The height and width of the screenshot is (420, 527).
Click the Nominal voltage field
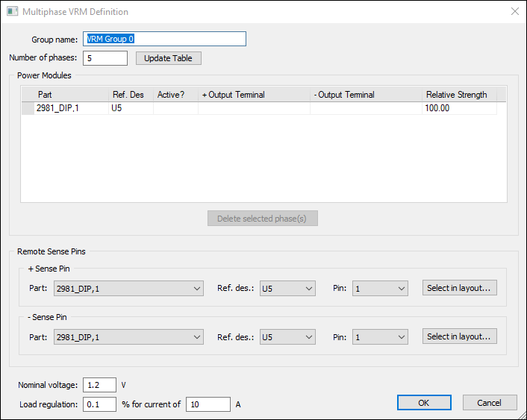[99, 385]
